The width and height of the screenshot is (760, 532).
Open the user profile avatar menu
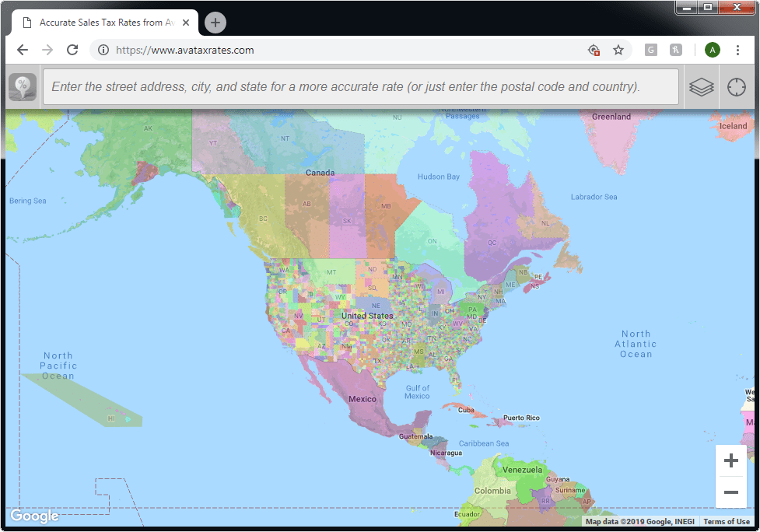(x=712, y=50)
